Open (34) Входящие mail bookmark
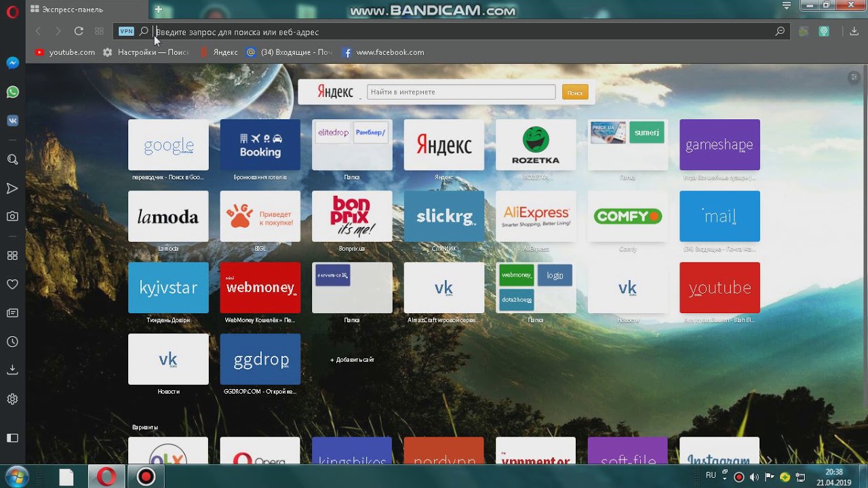This screenshot has width=868, height=488. (290, 52)
